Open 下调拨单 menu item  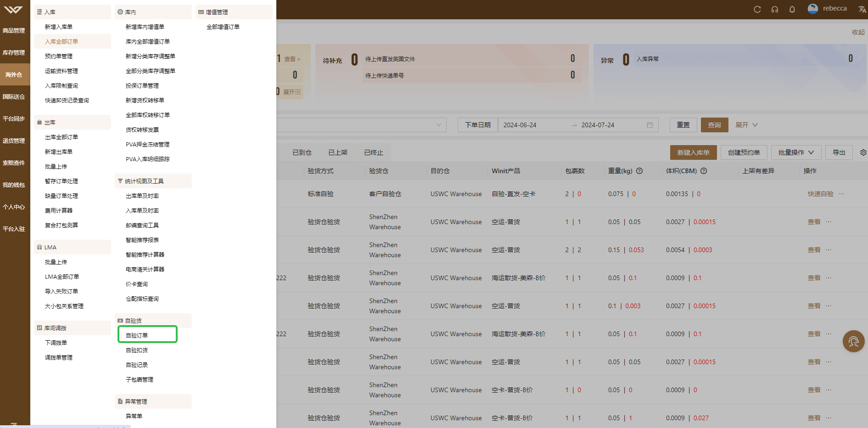(x=56, y=343)
